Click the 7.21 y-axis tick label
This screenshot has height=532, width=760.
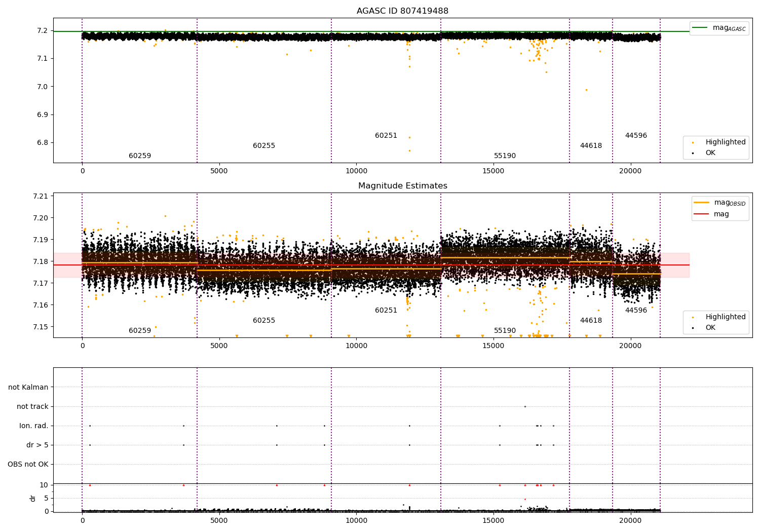click(40, 196)
